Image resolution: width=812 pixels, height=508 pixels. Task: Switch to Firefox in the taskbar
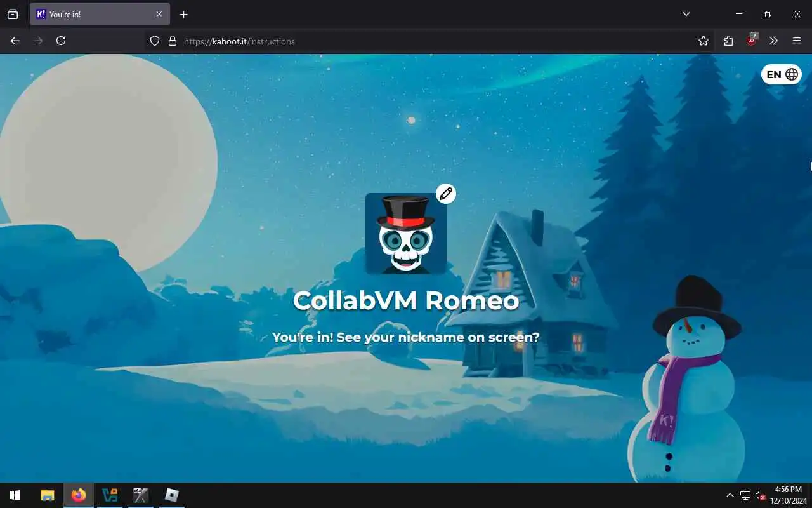tap(79, 495)
